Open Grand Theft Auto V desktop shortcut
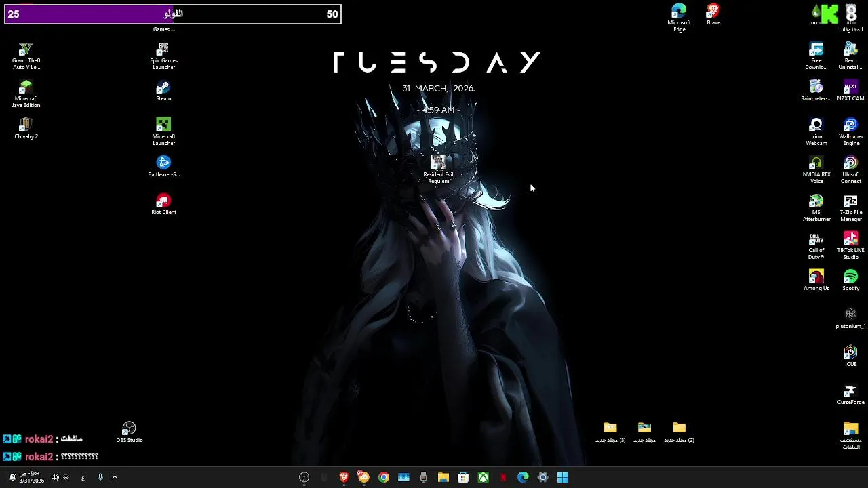Image resolution: width=868 pixels, height=488 pixels. tap(26, 56)
